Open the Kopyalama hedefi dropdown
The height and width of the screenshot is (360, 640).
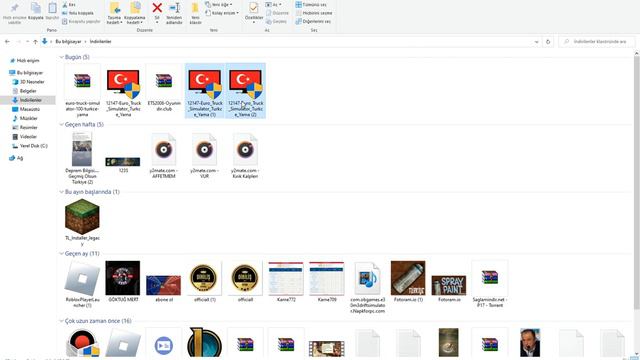[x=135, y=13]
